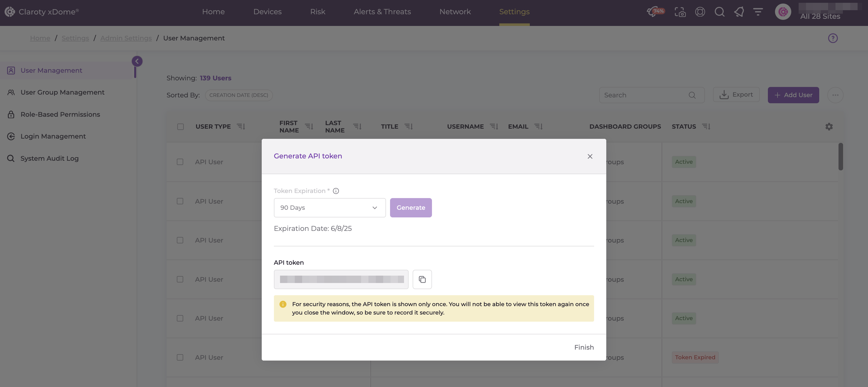Image resolution: width=868 pixels, height=387 pixels.
Task: Open the user avatar menu
Action: tap(783, 12)
